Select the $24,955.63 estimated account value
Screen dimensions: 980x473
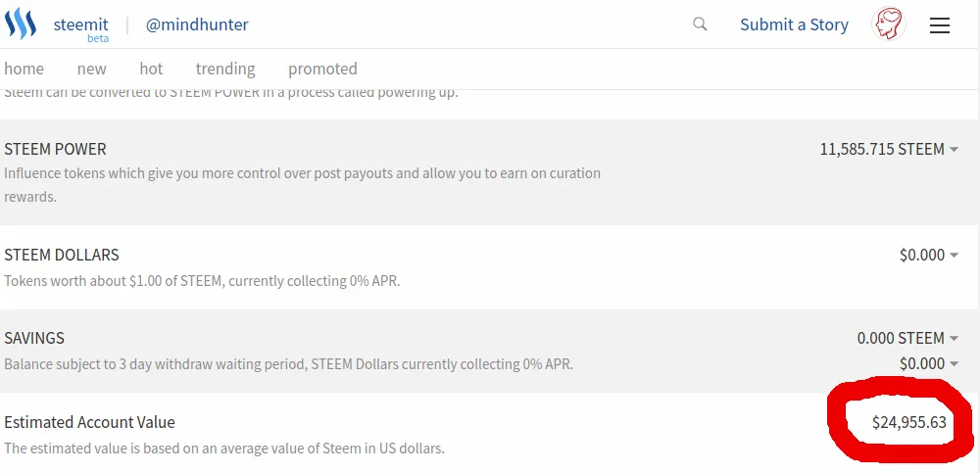click(x=909, y=422)
